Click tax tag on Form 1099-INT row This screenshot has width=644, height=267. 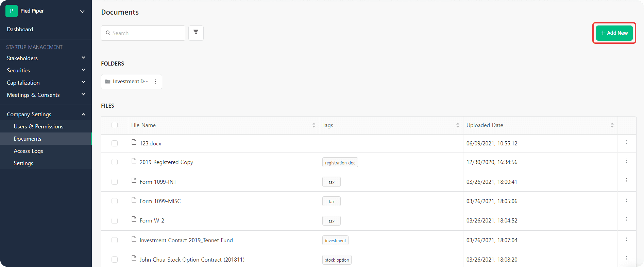(332, 182)
